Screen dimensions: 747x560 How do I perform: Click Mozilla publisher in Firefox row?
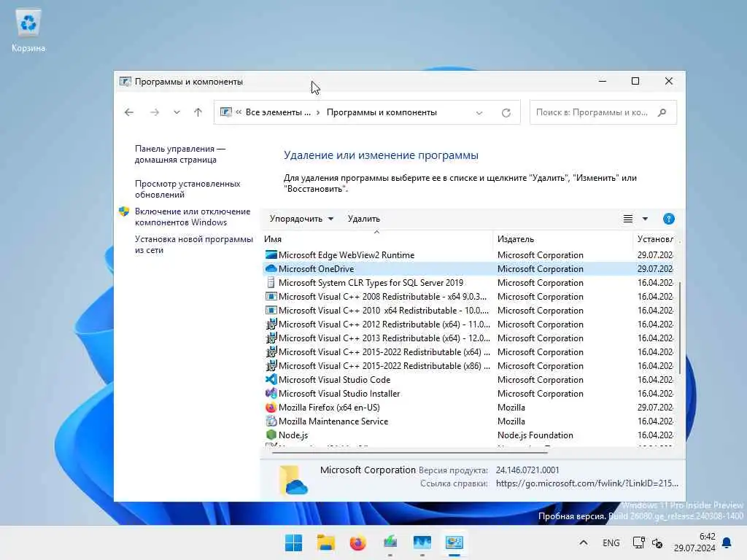(x=511, y=407)
